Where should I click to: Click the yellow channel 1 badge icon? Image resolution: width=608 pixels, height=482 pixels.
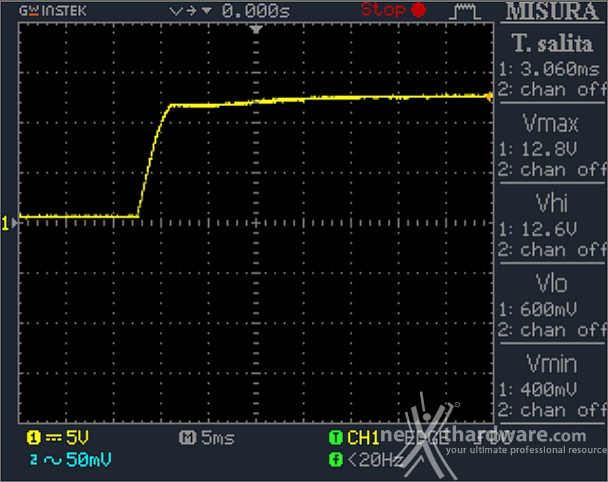[x=33, y=437]
